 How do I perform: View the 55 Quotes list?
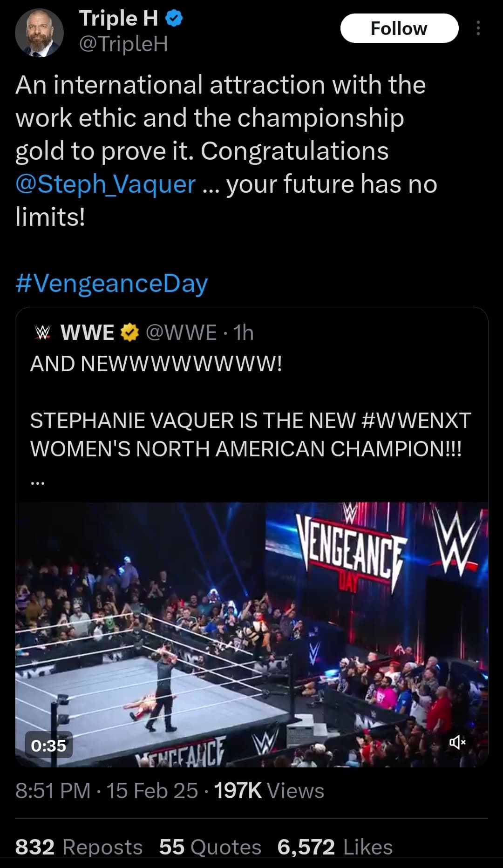click(x=210, y=847)
